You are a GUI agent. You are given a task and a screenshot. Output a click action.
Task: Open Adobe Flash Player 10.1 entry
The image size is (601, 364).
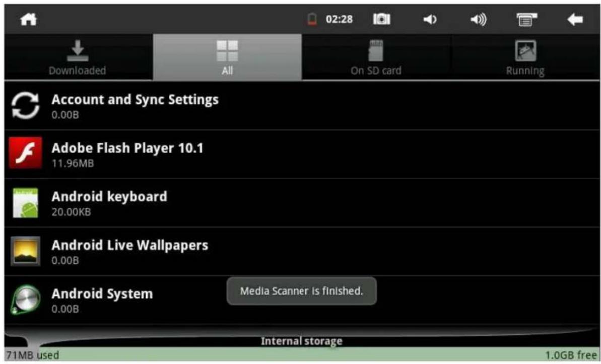click(302, 154)
